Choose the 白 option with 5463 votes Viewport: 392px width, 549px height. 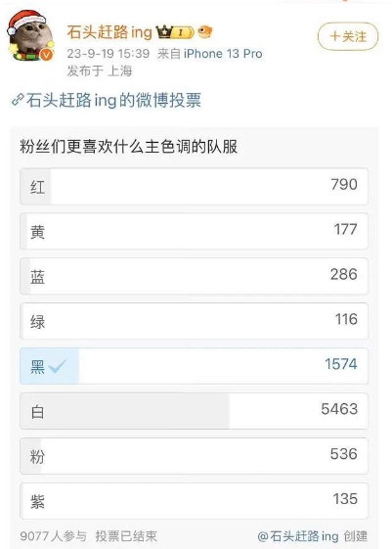pos(194,411)
